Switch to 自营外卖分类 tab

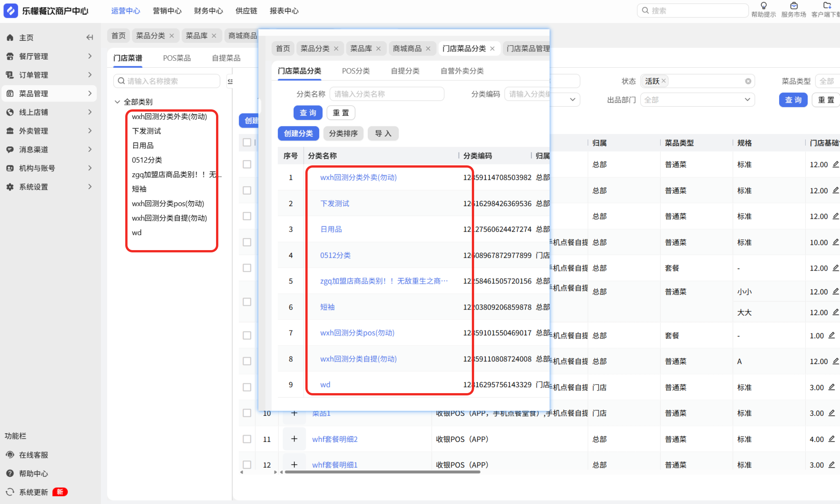click(x=462, y=71)
